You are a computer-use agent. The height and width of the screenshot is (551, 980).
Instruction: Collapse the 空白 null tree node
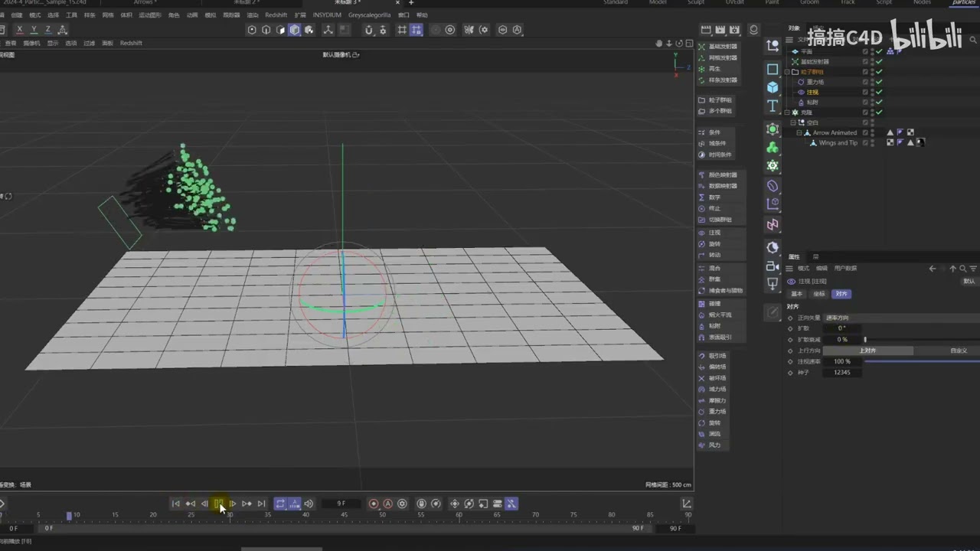(793, 122)
